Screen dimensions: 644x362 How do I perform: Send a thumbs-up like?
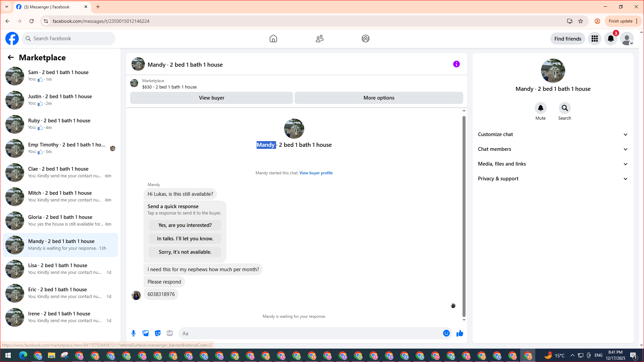click(x=460, y=333)
